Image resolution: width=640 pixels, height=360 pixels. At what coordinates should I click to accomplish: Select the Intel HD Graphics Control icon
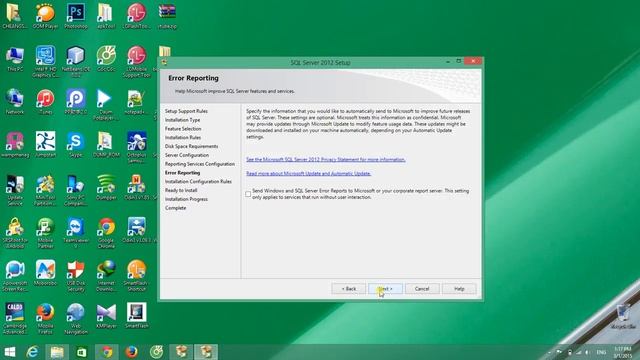pos(45,61)
